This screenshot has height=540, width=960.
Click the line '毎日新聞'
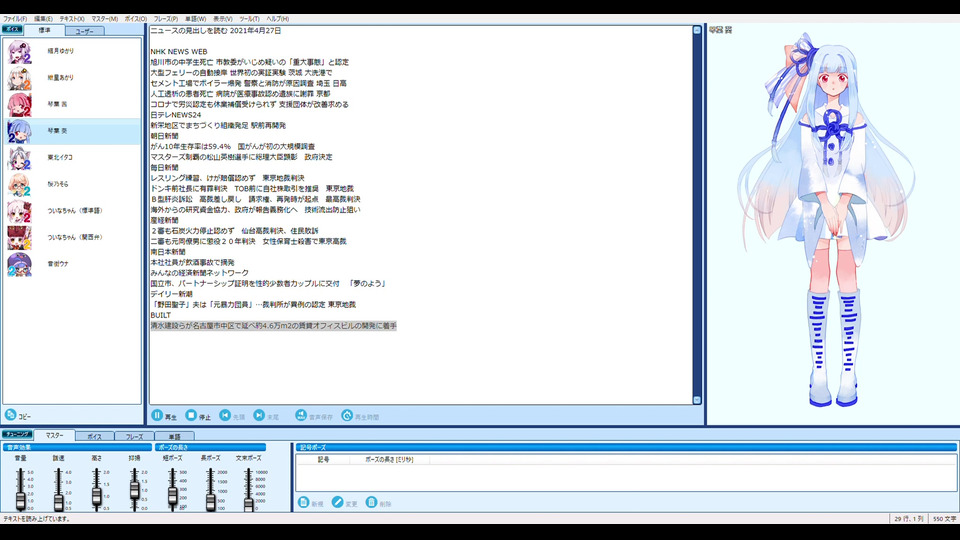pyautogui.click(x=164, y=167)
